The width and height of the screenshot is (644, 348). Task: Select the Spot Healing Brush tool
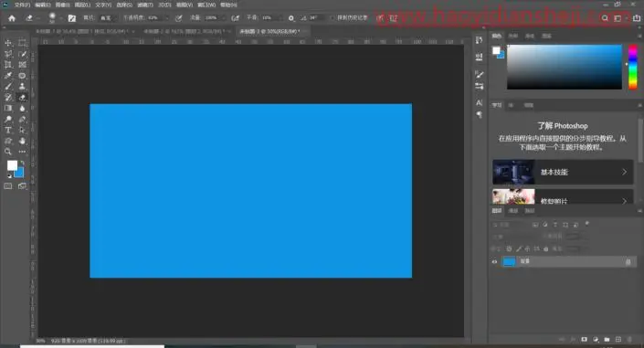[x=22, y=76]
